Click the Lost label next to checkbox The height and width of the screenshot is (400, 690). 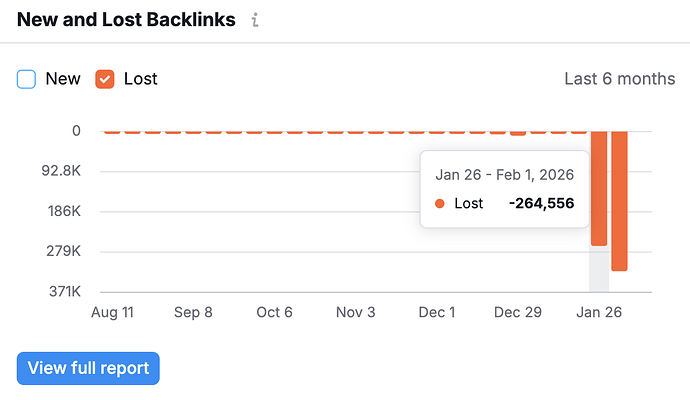[x=140, y=79]
